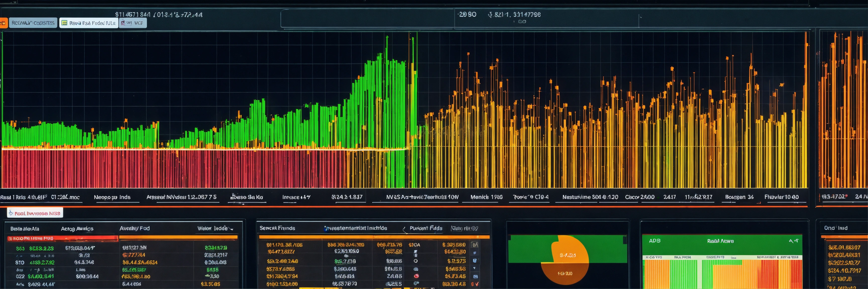Screen dimensions: 868x289
Task: Click the 'Neopo ps Inds' label under the chart
Action: click(112, 197)
